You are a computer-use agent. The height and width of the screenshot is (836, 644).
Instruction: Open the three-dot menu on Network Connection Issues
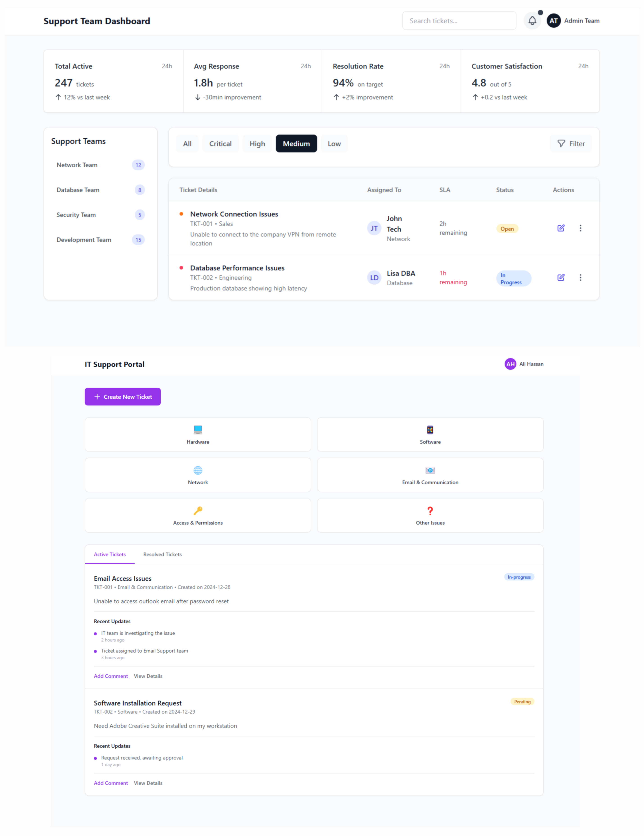[x=580, y=228]
